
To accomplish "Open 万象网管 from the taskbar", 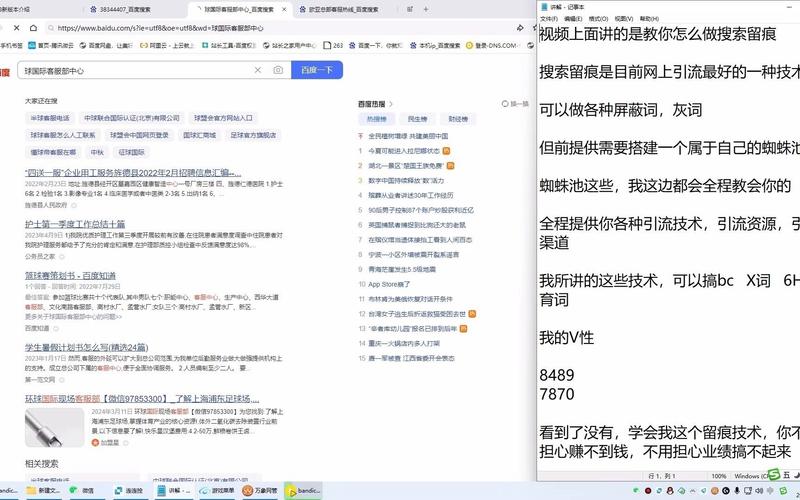I will tap(260, 490).
